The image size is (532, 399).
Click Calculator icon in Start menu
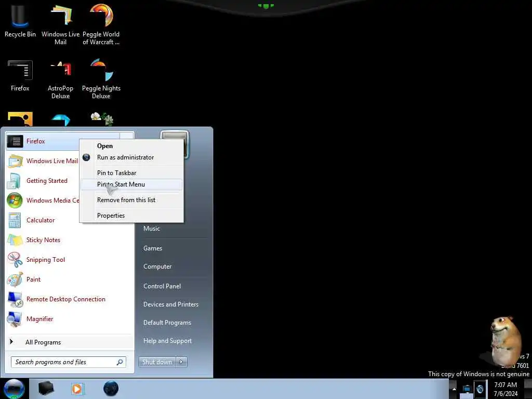15,220
